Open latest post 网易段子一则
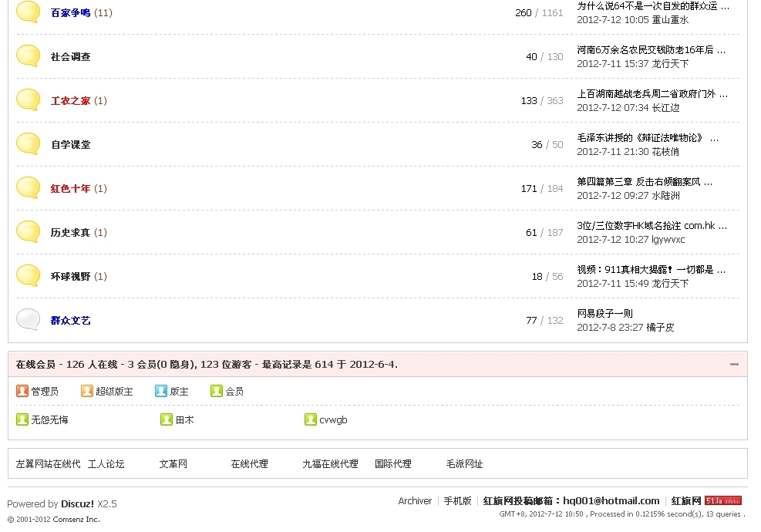Image resolution: width=761 pixels, height=532 pixels. [605, 314]
